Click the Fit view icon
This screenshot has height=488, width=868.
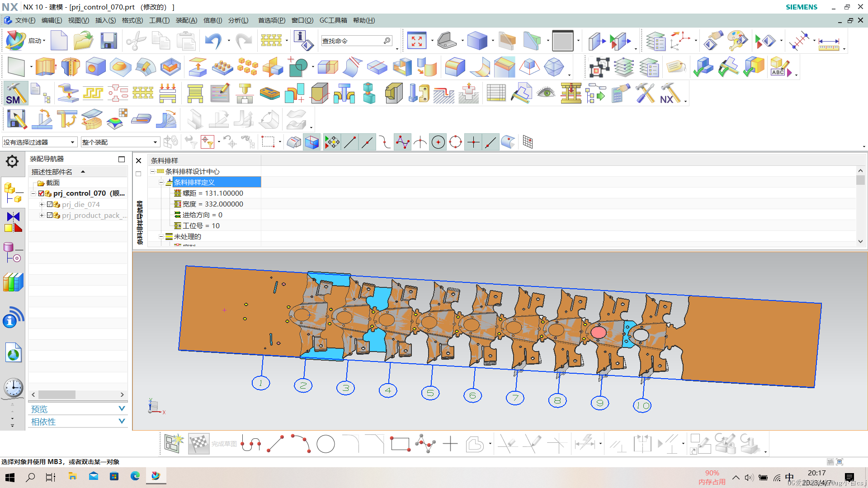click(x=417, y=41)
